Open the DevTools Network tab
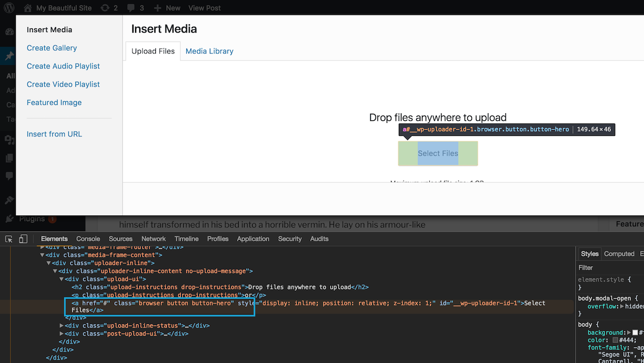This screenshot has height=363, width=644. tap(154, 239)
